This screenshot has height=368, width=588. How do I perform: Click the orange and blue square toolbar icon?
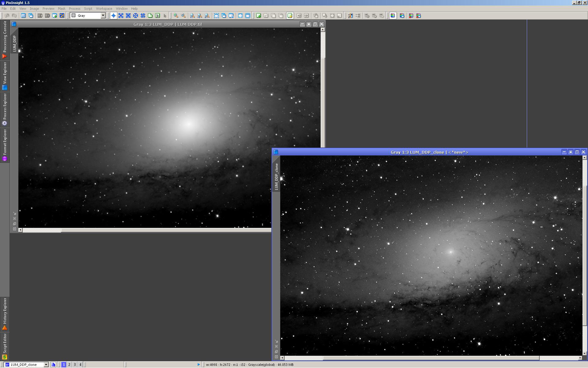coord(62,16)
